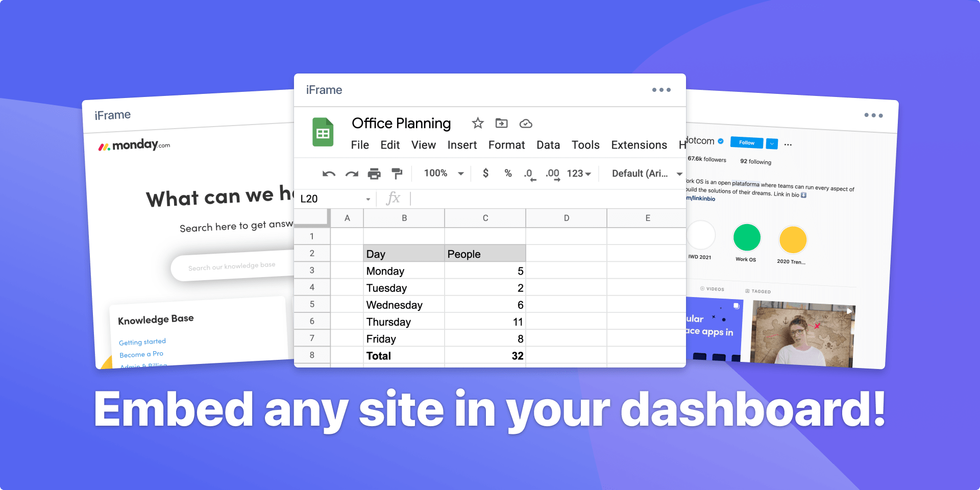The width and height of the screenshot is (980, 490).
Task: Open the Insert menu
Action: (x=462, y=145)
